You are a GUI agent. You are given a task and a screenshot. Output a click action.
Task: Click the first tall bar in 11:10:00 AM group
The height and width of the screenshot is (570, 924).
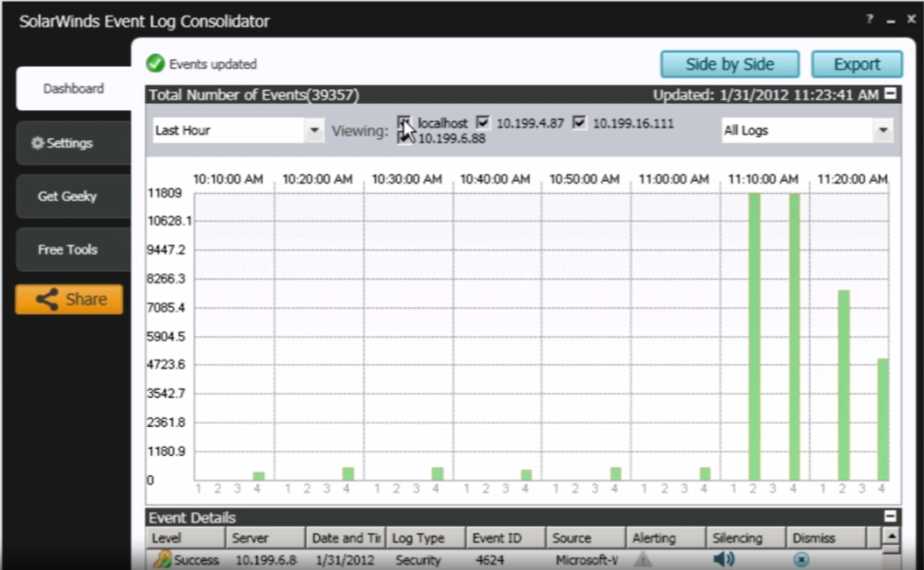[x=754, y=337]
